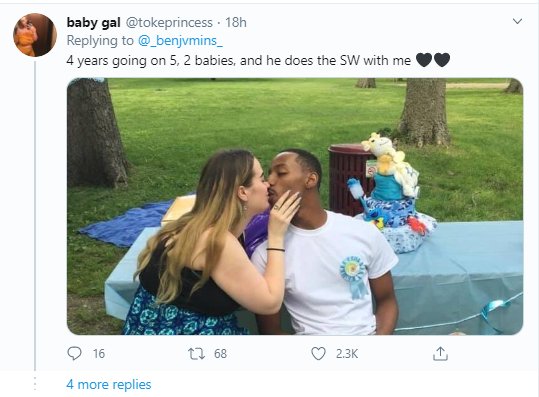539x397 pixels.
Task: Click the 16 replies count
Action: pyautogui.click(x=99, y=354)
